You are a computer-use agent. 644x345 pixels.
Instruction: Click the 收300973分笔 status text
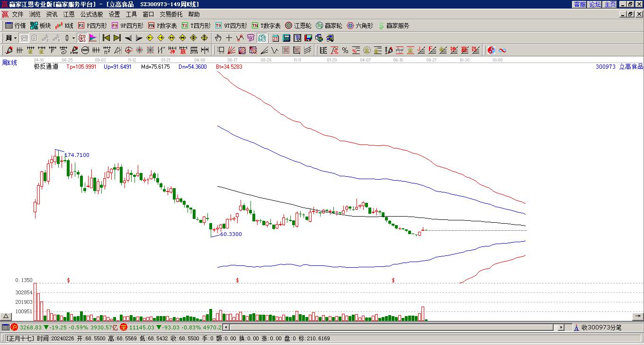[601, 327]
